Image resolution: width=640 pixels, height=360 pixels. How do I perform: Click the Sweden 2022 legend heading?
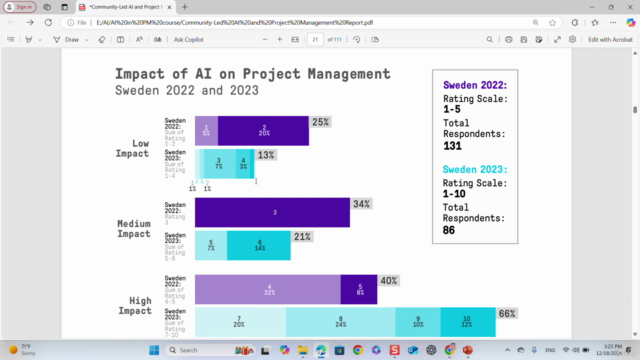(x=475, y=85)
